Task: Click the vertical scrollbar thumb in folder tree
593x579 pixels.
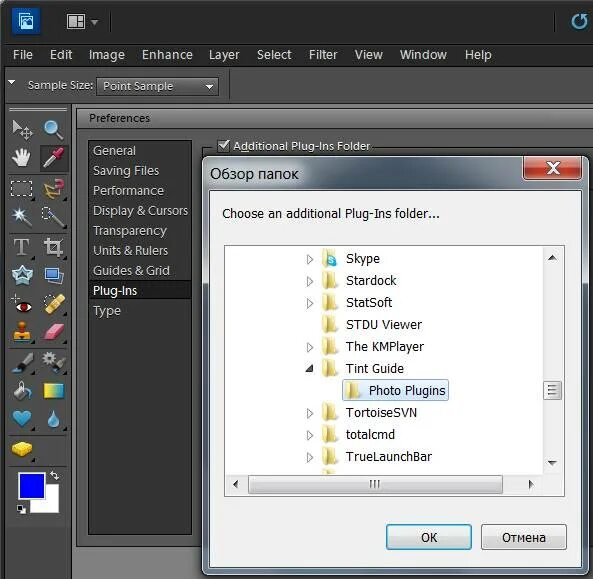Action: 552,390
